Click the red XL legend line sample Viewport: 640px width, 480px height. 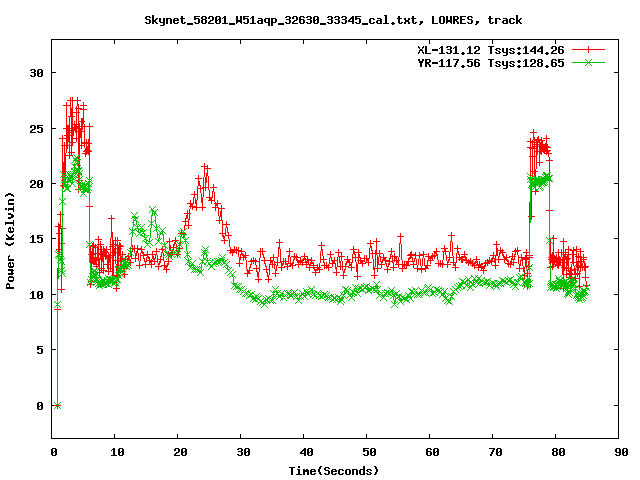pyautogui.click(x=588, y=50)
